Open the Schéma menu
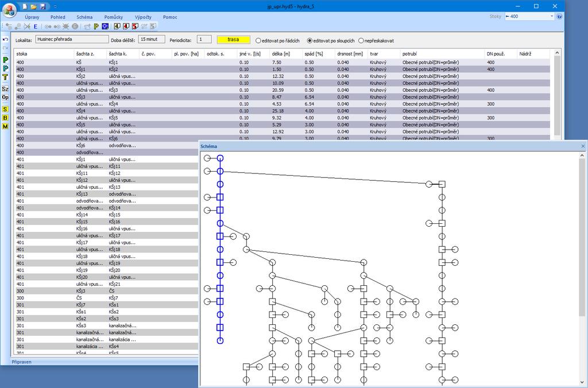The height and width of the screenshot is (388, 588). point(84,17)
